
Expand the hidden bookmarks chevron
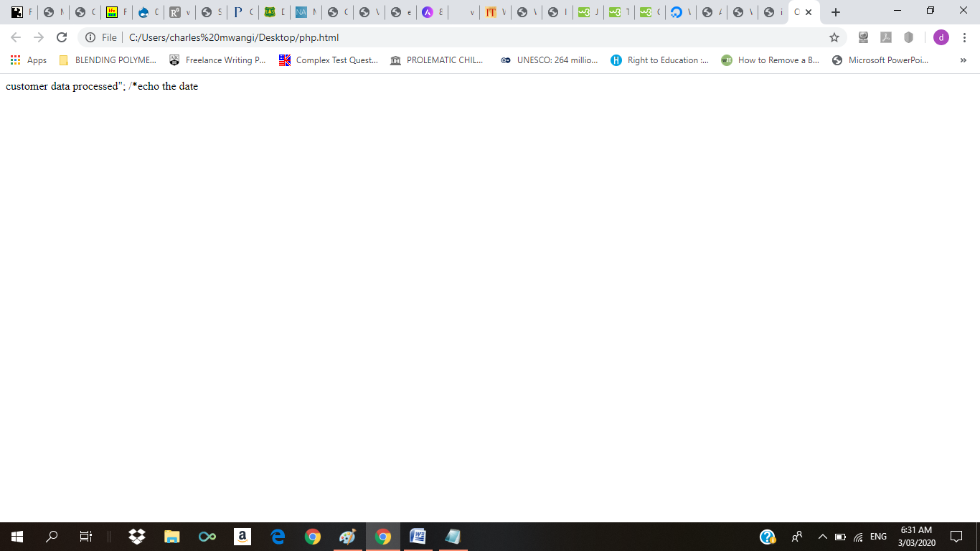pyautogui.click(x=963, y=60)
